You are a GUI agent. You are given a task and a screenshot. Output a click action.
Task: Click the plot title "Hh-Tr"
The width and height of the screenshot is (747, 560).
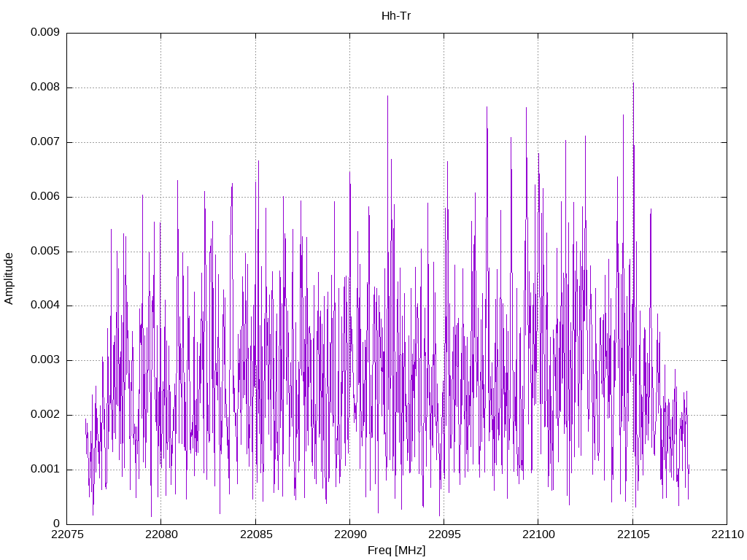click(396, 16)
